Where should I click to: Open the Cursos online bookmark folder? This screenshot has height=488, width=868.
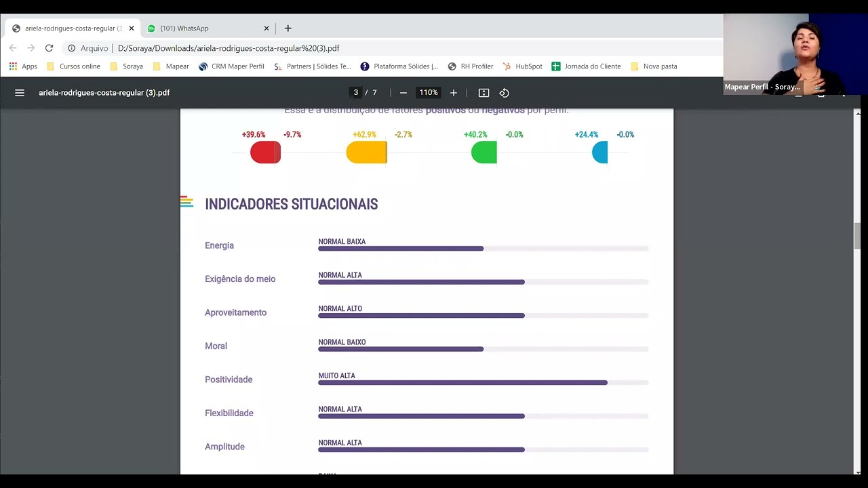tap(73, 66)
